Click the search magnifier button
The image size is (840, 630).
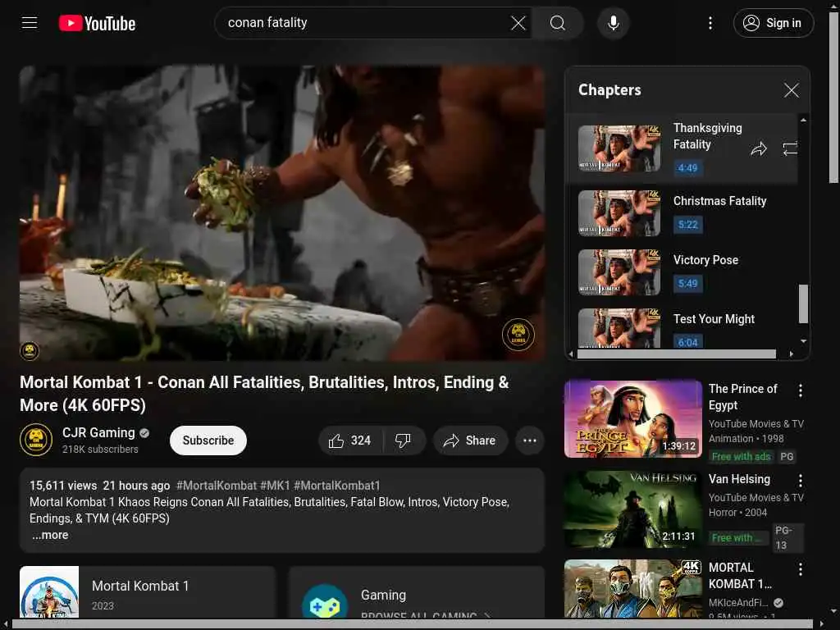(x=558, y=23)
